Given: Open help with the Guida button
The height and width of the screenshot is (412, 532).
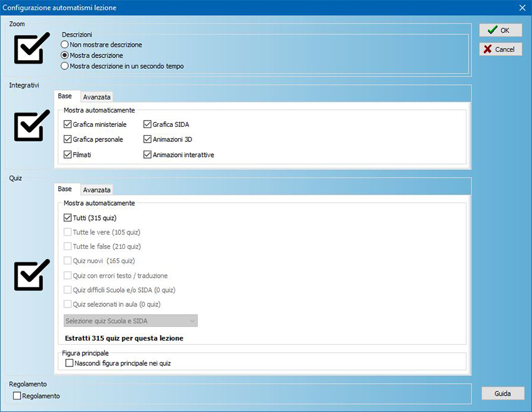Looking at the screenshot, I should tap(503, 393).
